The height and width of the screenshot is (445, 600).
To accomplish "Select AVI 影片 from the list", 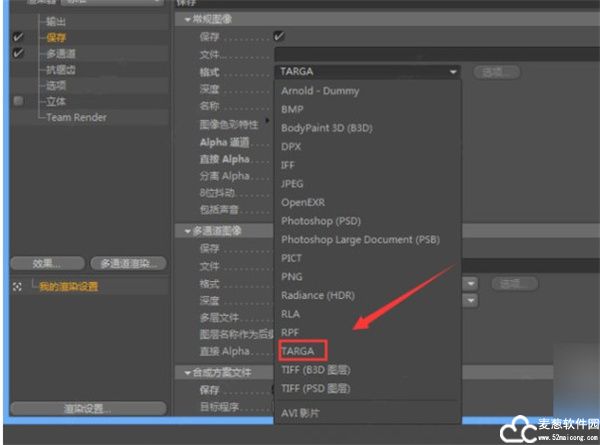I will 304,413.
